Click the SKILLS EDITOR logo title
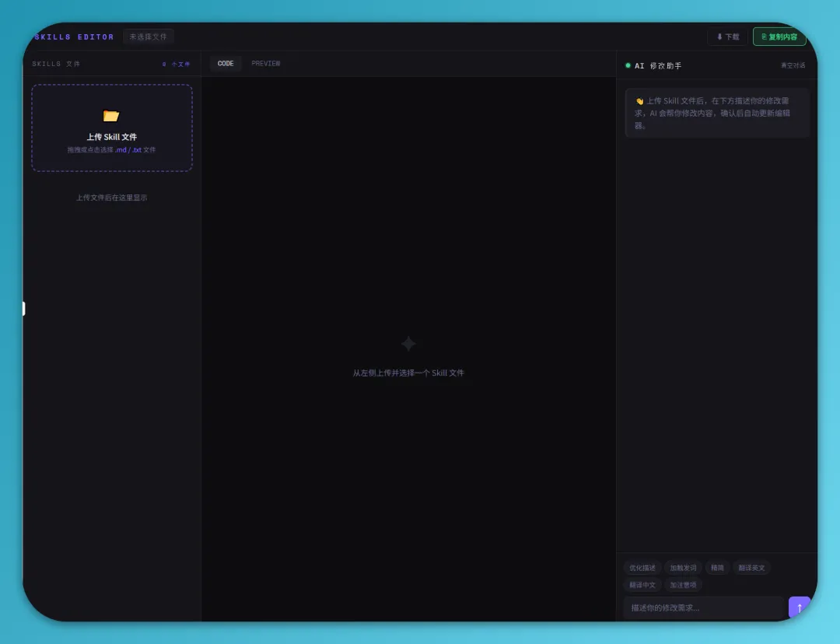The height and width of the screenshot is (644, 840). [75, 37]
